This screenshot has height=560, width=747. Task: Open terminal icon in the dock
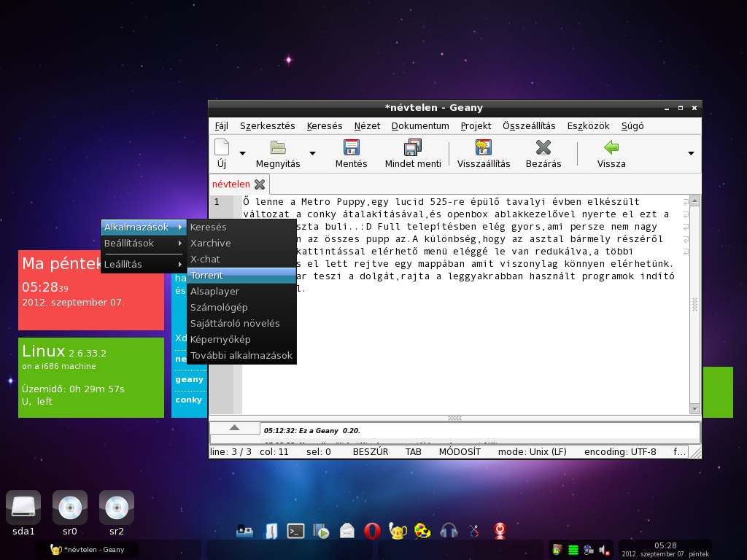(x=295, y=531)
